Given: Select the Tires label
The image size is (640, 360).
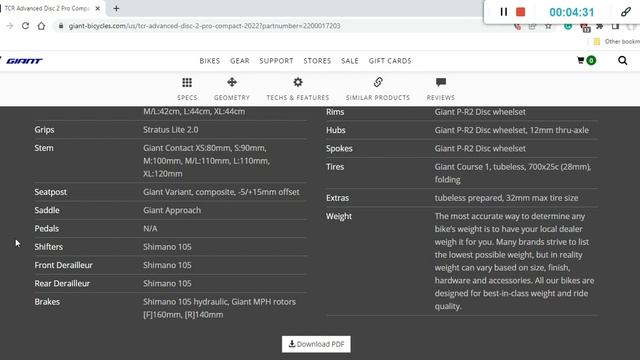Looking at the screenshot, I should tap(335, 167).
